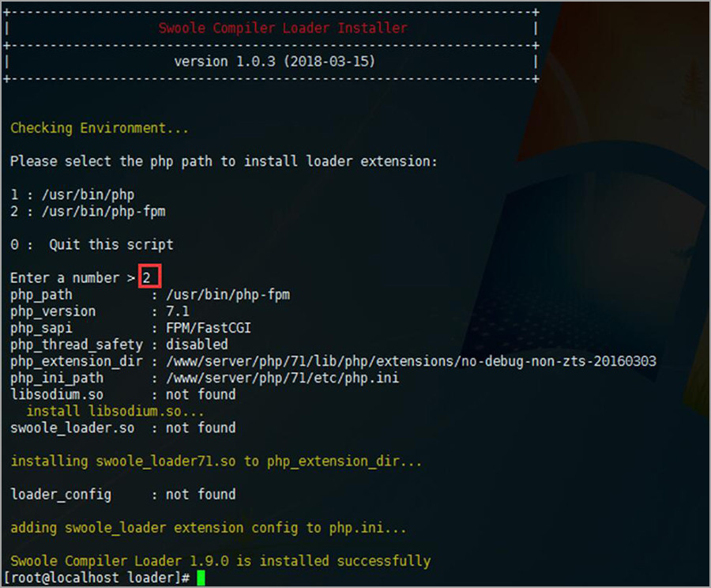The height and width of the screenshot is (588, 711).
Task: Select the php_version value "7.1"
Action: click(x=178, y=311)
